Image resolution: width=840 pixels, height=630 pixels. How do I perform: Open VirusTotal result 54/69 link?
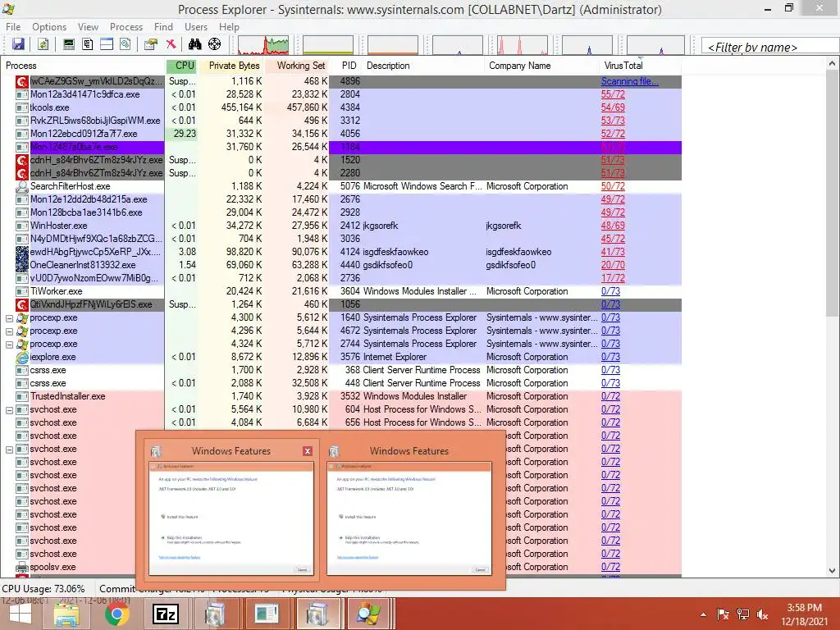point(613,107)
